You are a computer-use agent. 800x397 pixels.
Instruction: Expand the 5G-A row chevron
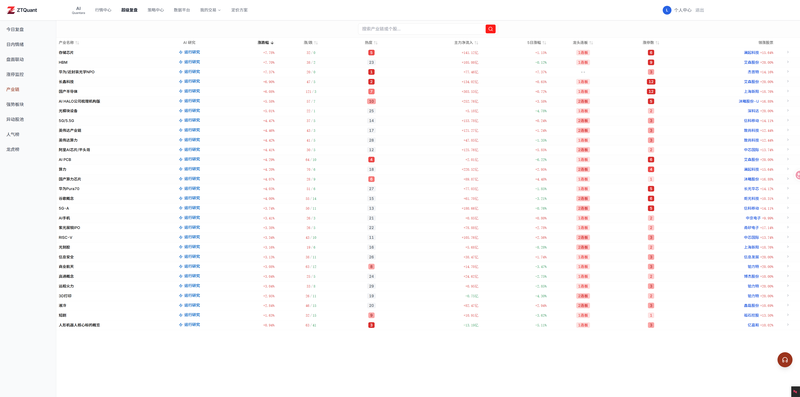click(x=787, y=208)
